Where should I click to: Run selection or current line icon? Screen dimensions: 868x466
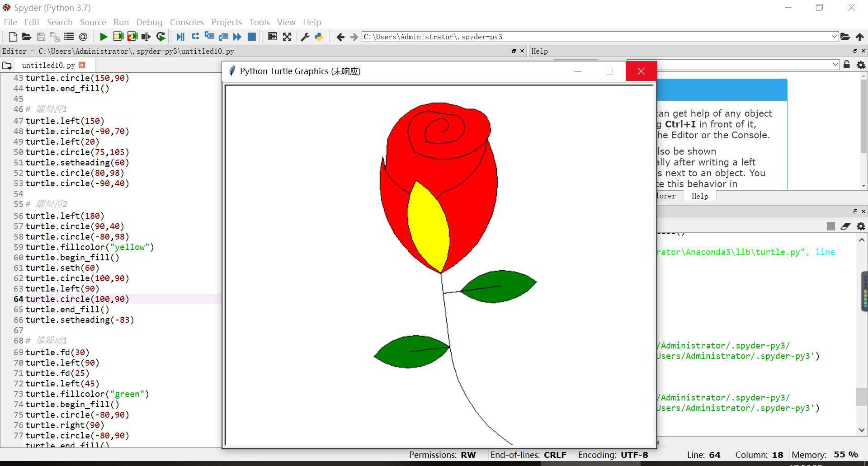(x=146, y=37)
